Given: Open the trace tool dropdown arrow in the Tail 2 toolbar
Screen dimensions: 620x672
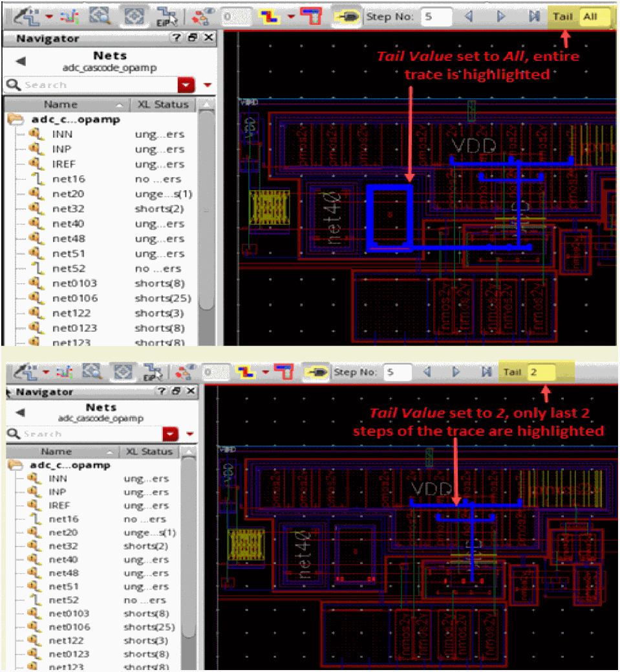Looking at the screenshot, I should tap(45, 371).
